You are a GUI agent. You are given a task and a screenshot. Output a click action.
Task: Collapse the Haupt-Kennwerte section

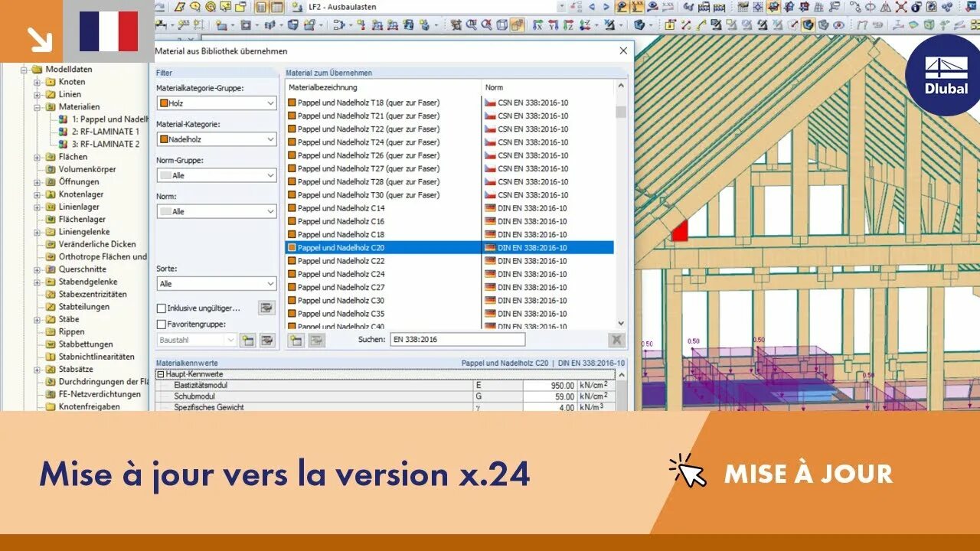pos(160,375)
